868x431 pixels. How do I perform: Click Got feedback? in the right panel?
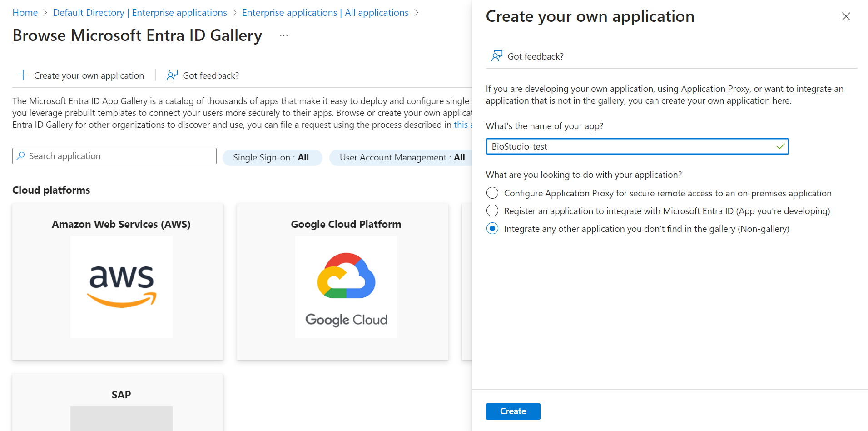pos(536,56)
